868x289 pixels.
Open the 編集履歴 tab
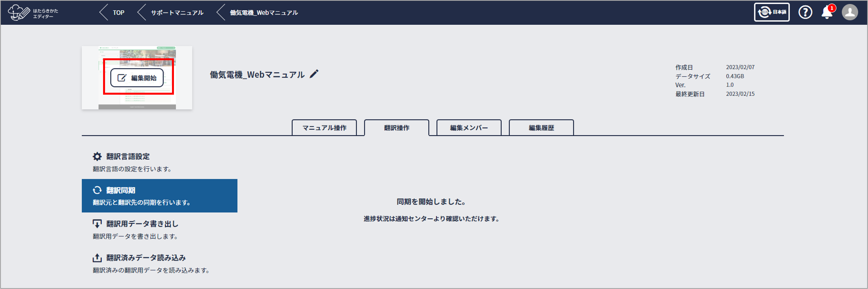(x=541, y=128)
